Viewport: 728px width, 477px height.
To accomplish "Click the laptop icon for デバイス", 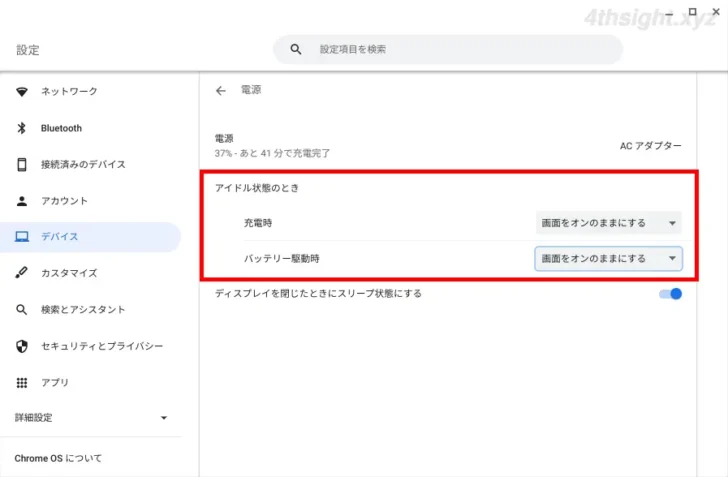I will tap(22, 237).
